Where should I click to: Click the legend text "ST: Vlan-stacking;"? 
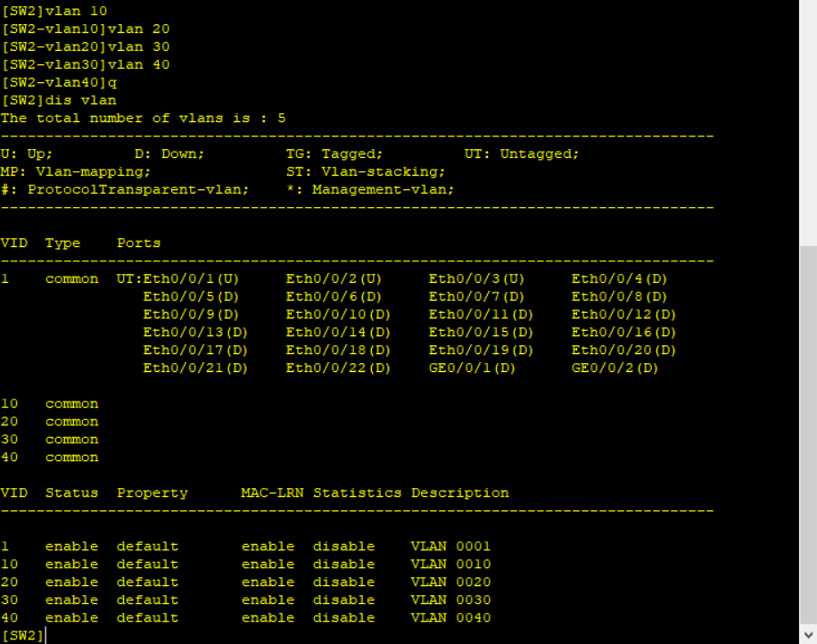pyautogui.click(x=366, y=172)
